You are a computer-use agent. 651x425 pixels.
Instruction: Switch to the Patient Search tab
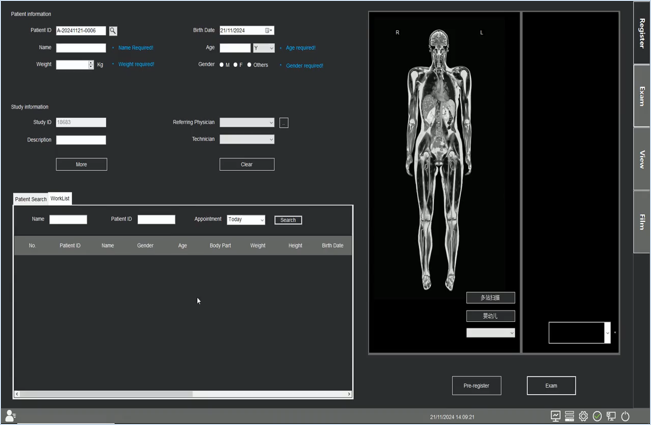(x=30, y=199)
